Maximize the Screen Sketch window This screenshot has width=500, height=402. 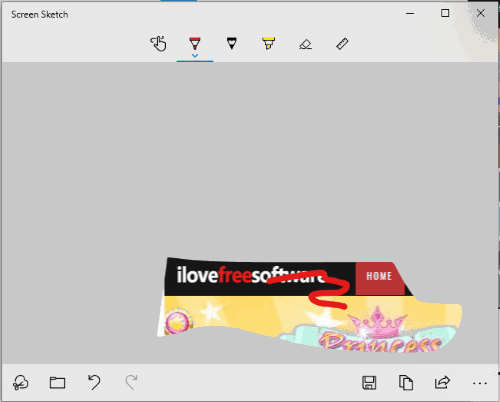[445, 13]
